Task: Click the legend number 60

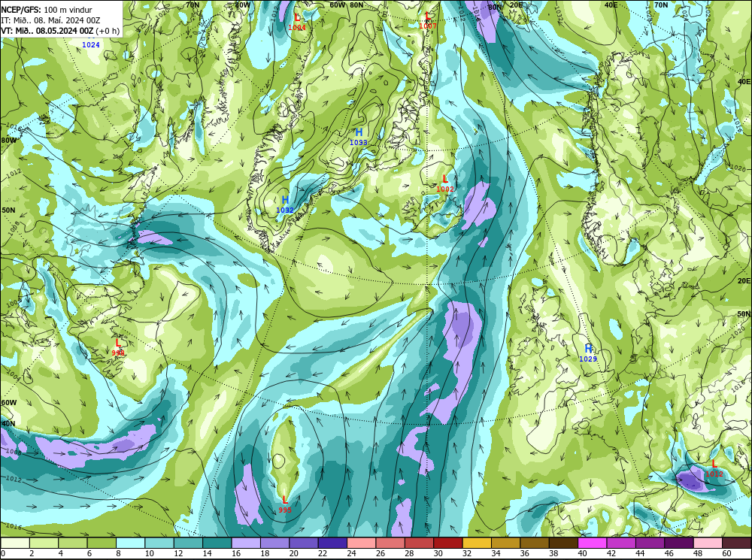Action: click(x=726, y=553)
